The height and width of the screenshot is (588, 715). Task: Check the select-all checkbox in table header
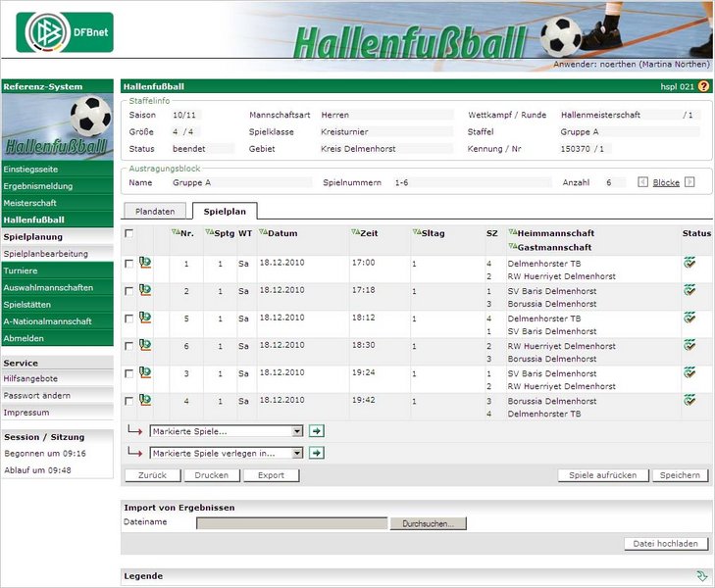tap(129, 233)
